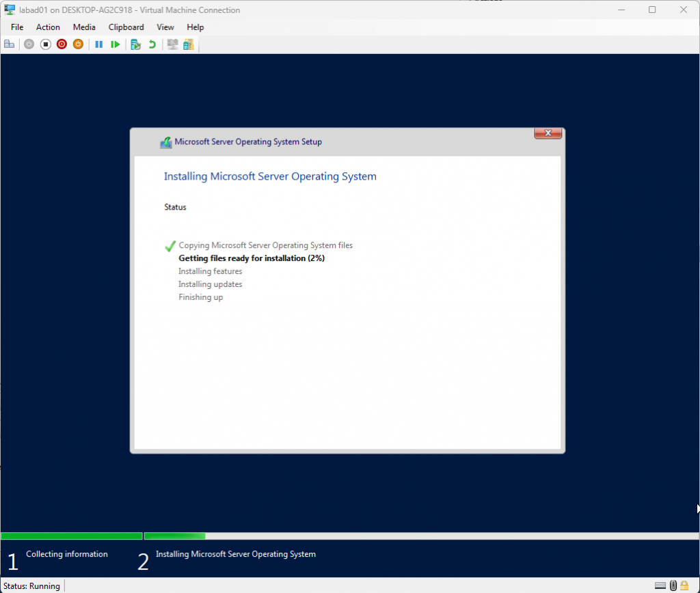Click the Ctrl+Alt+Delete toolbar icon
This screenshot has width=700, height=593.
coord(10,44)
